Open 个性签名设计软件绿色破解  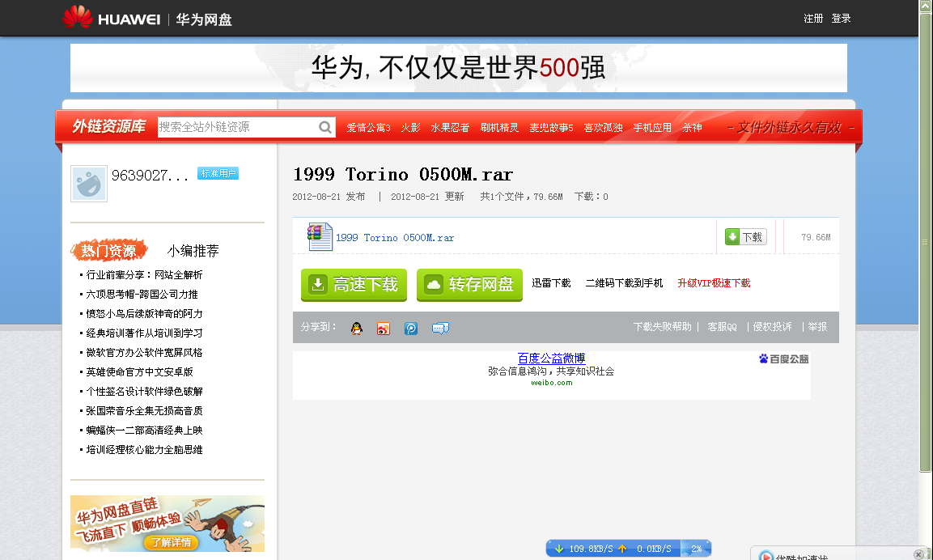tap(144, 392)
